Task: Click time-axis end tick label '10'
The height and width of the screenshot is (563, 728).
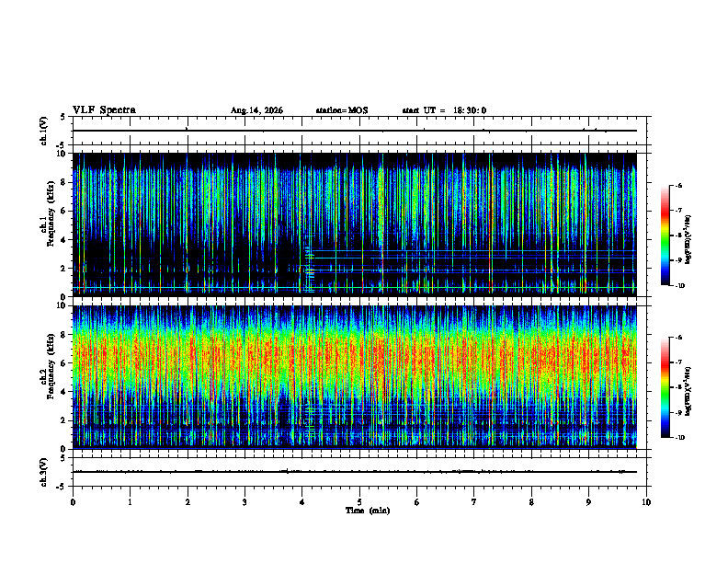Action: click(646, 501)
